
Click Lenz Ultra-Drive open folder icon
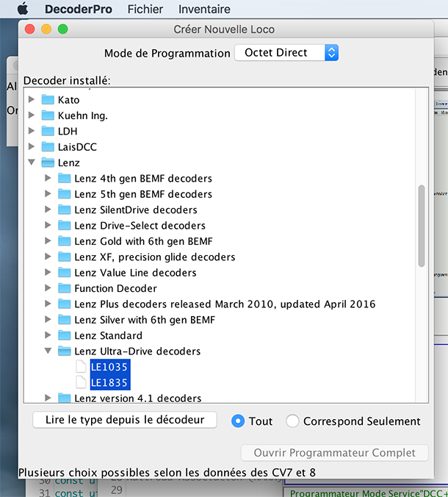pyautogui.click(x=65, y=351)
